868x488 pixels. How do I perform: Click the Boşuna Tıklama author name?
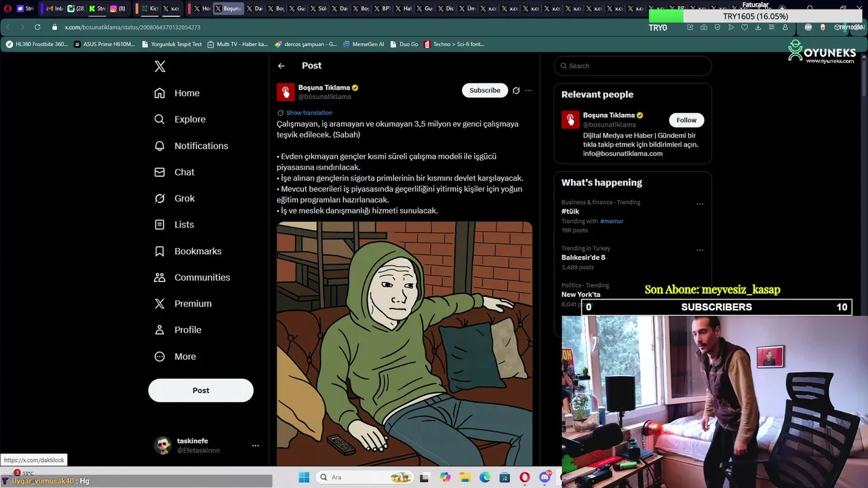324,87
